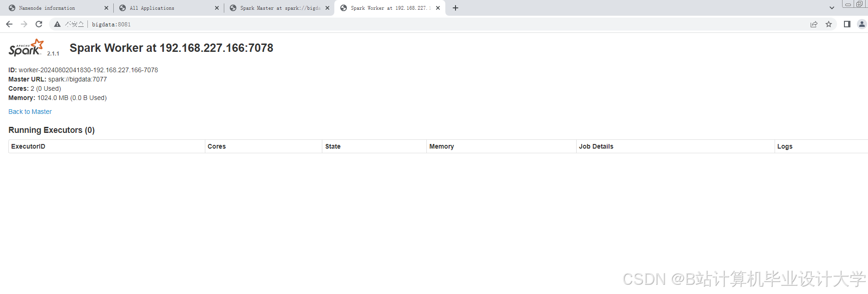This screenshot has height=294, width=868.
Task: Open a new tab with plus button
Action: tap(456, 8)
